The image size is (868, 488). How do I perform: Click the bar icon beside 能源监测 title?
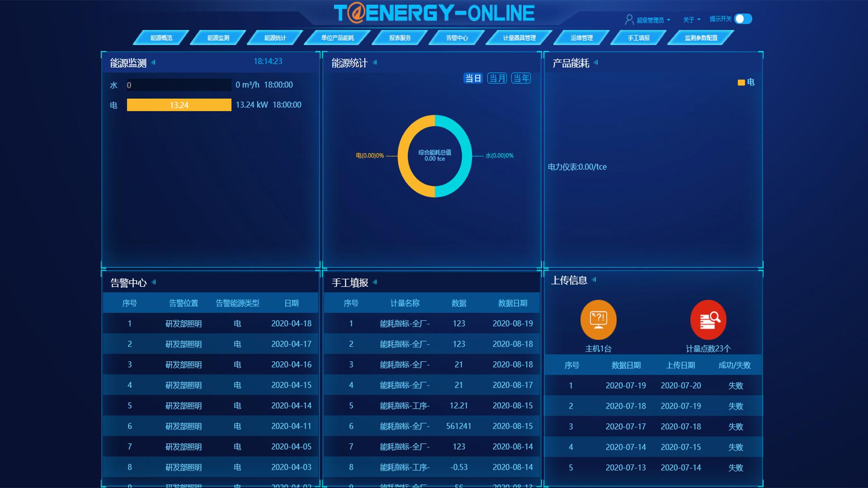click(154, 62)
